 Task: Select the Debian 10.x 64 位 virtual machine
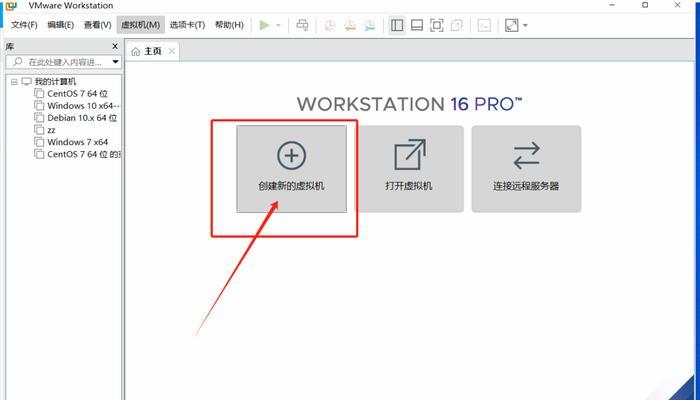[x=82, y=118]
